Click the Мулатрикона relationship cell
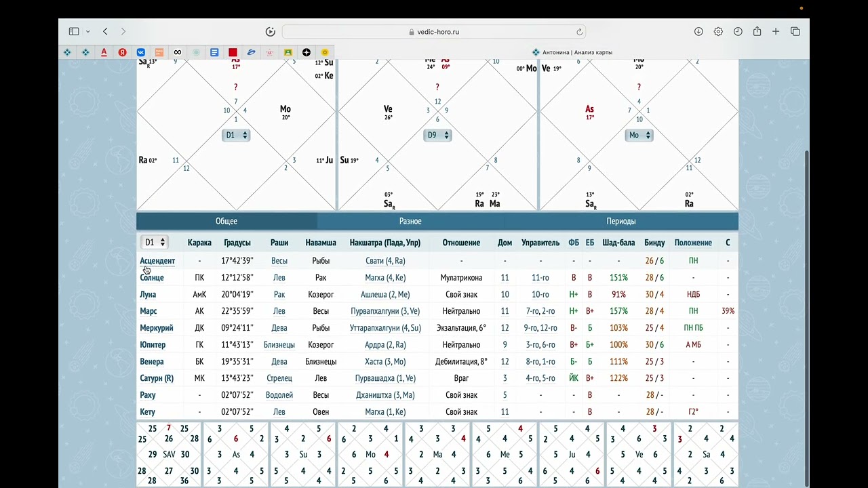This screenshot has height=488, width=868. [461, 278]
